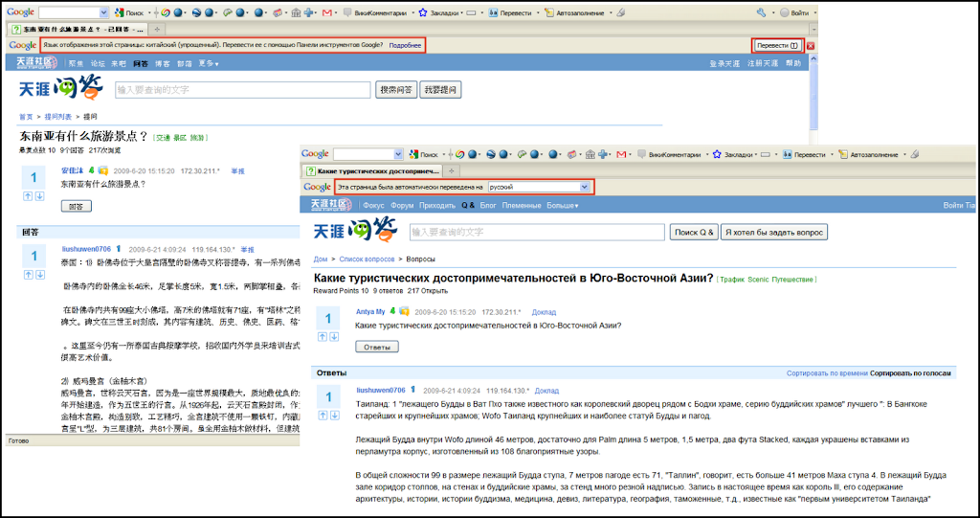This screenshot has height=518, width=980.
Task: Click downvote arrow under Antya My's question
Action: [334, 337]
